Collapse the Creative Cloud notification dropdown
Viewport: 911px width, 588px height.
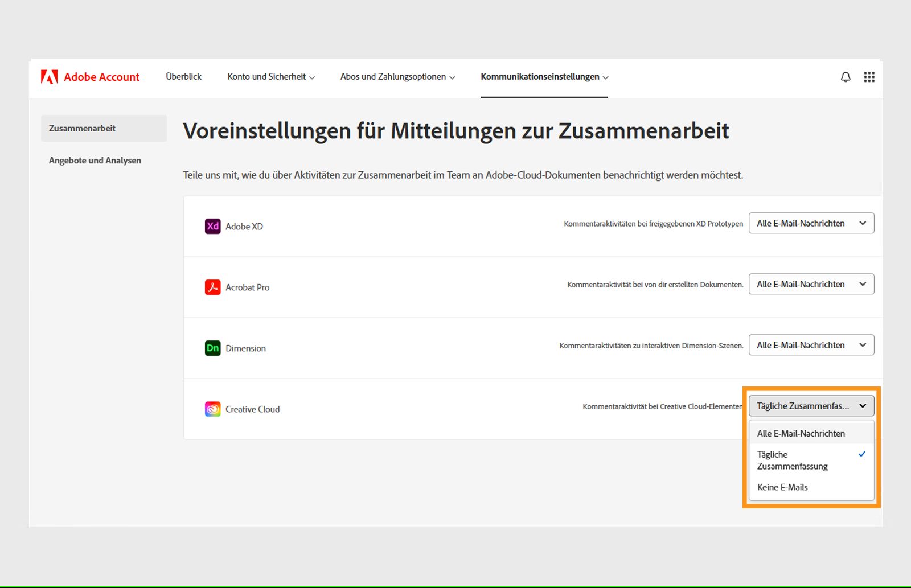point(811,406)
